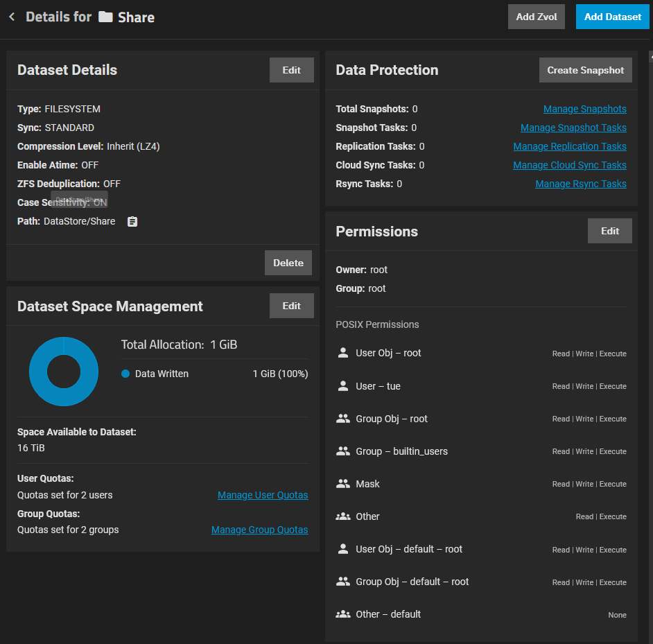Open the Add Zvol dialog
This screenshot has height=644, width=653.
click(x=537, y=17)
